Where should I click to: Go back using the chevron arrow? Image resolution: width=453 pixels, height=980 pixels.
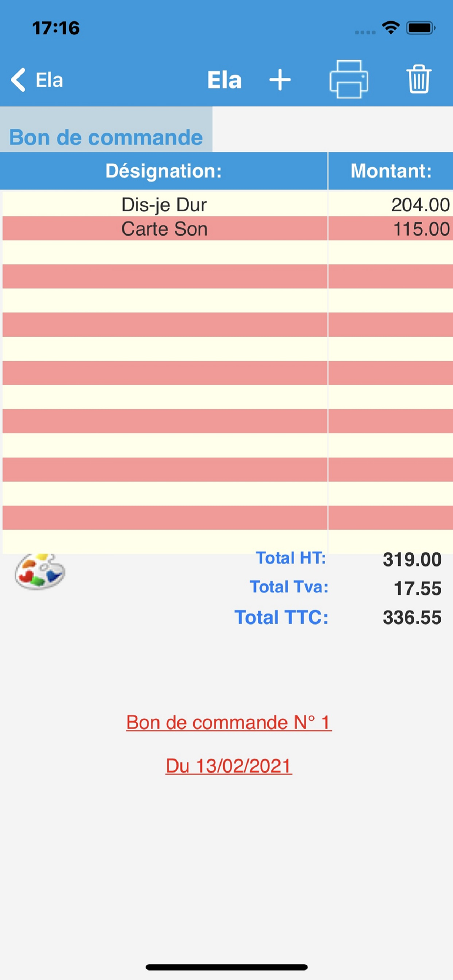point(18,80)
